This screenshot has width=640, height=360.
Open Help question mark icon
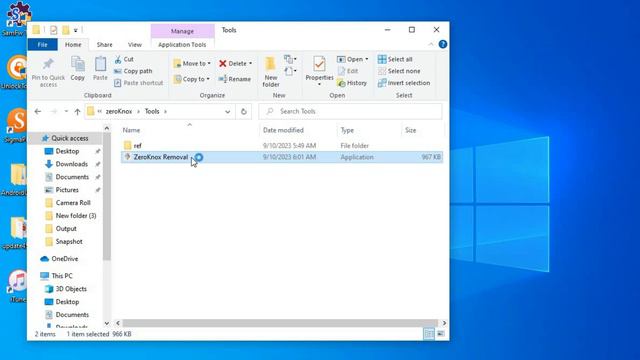[x=442, y=44]
